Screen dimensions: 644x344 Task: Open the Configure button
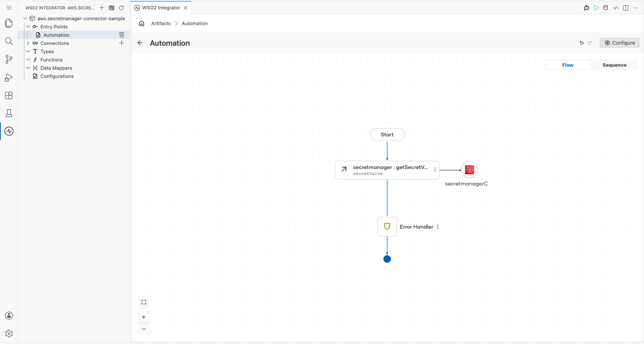coord(620,43)
